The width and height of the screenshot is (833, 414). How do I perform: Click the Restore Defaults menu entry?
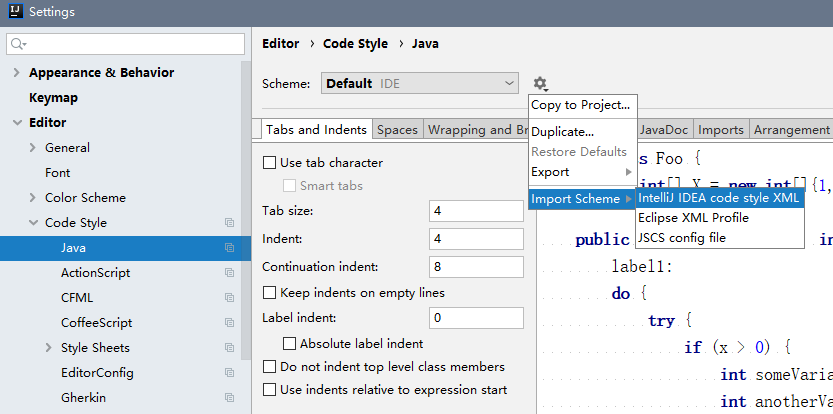[x=583, y=152]
